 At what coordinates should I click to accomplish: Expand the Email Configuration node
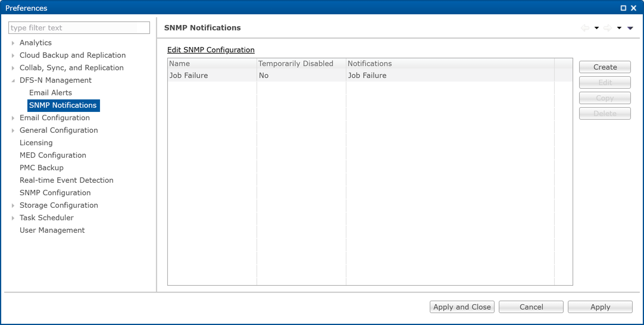tap(14, 118)
